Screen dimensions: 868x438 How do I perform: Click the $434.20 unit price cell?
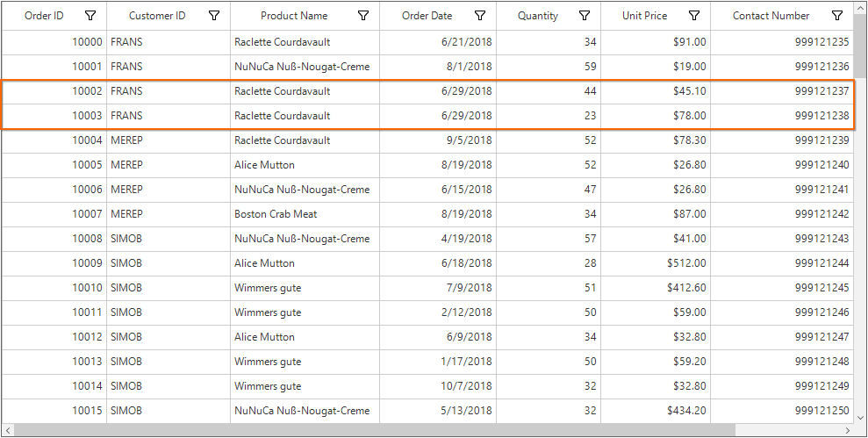click(656, 411)
